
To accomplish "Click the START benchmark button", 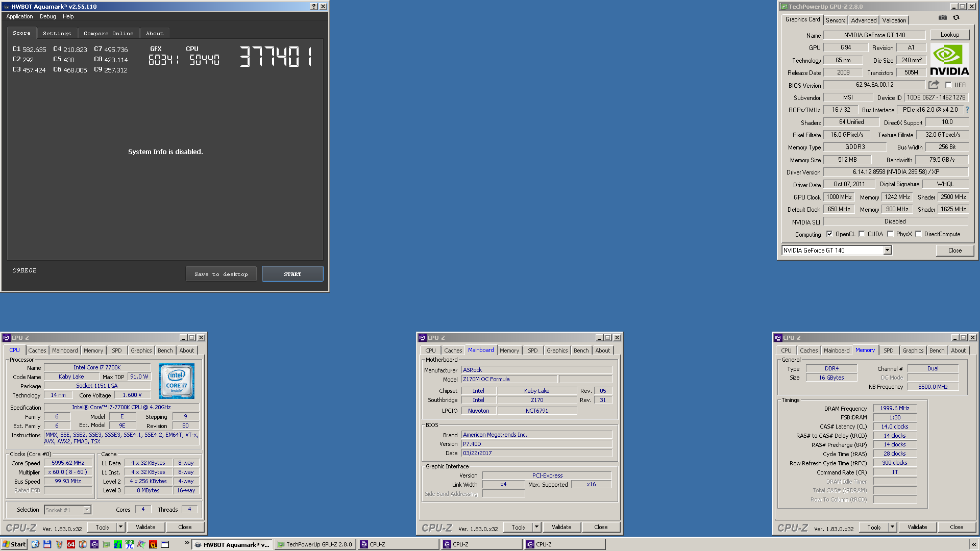I will (292, 274).
